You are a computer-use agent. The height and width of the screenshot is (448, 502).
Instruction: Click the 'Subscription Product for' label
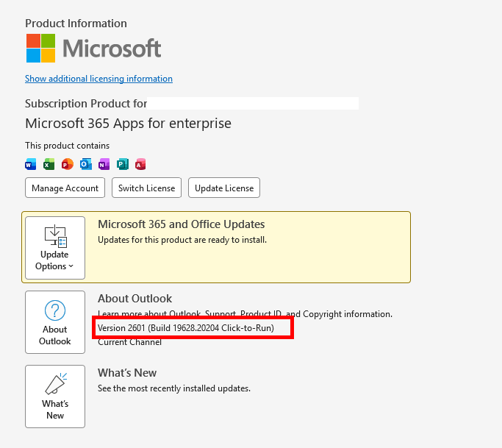tap(86, 104)
